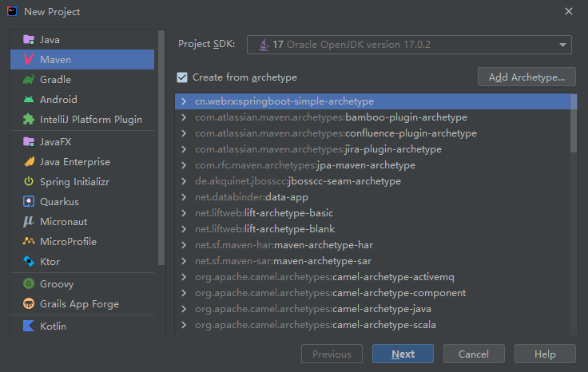Click the IntelliJ Platform Plugin puzzle icon

pyautogui.click(x=29, y=119)
